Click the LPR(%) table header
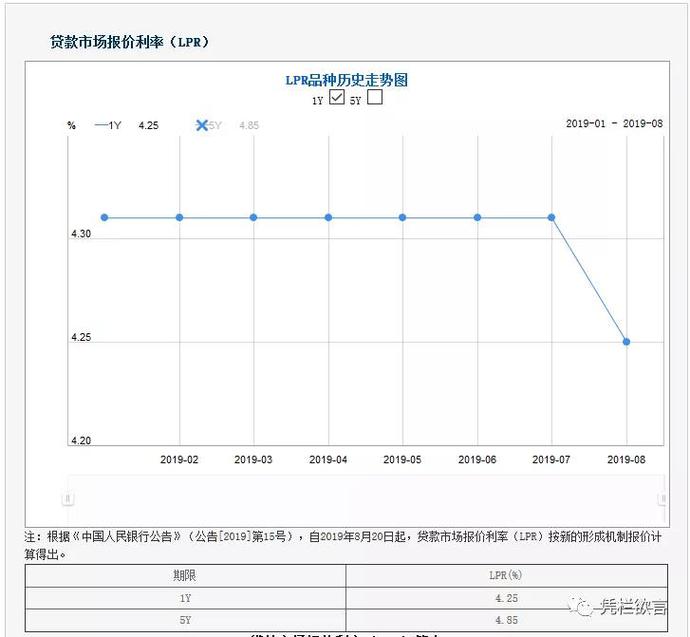The image size is (690, 637). (x=505, y=575)
